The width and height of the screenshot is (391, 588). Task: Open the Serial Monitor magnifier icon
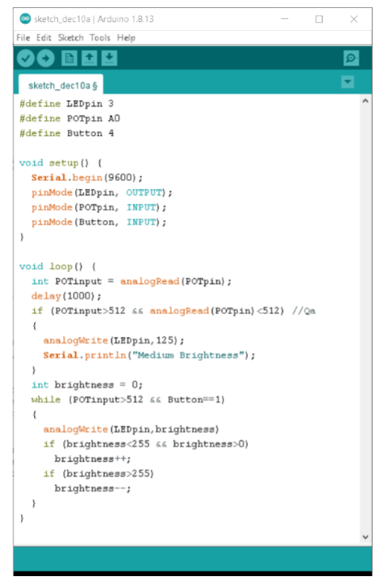(x=351, y=58)
